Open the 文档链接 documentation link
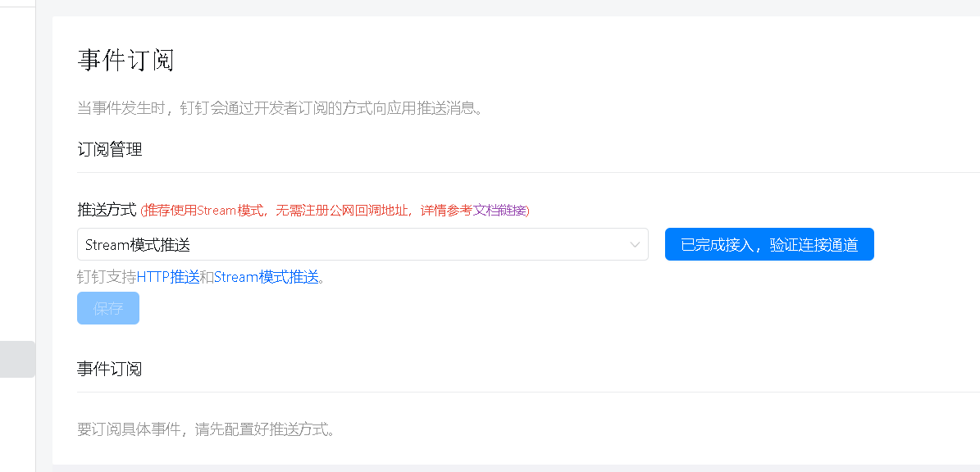The height and width of the screenshot is (472, 980). click(499, 211)
